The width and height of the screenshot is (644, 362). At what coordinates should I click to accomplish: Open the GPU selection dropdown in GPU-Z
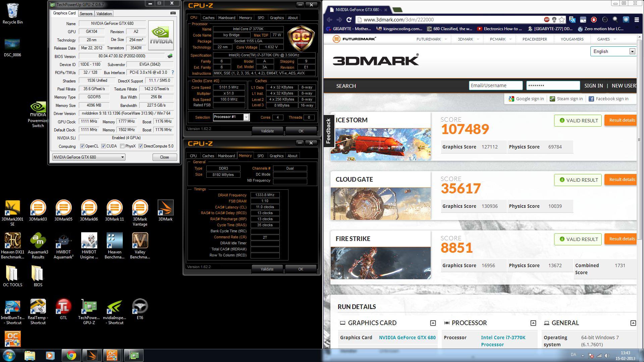[x=89, y=157]
